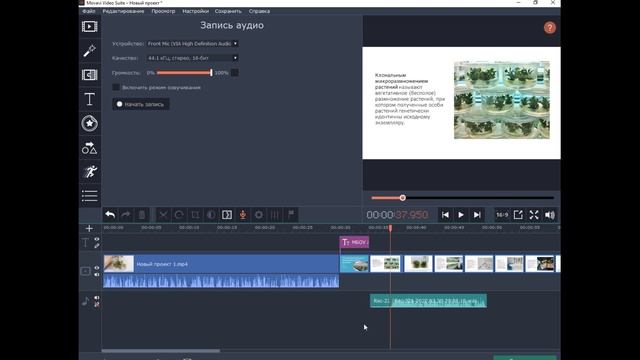Detach the preview window icon
640x360 pixels.
[x=518, y=215]
